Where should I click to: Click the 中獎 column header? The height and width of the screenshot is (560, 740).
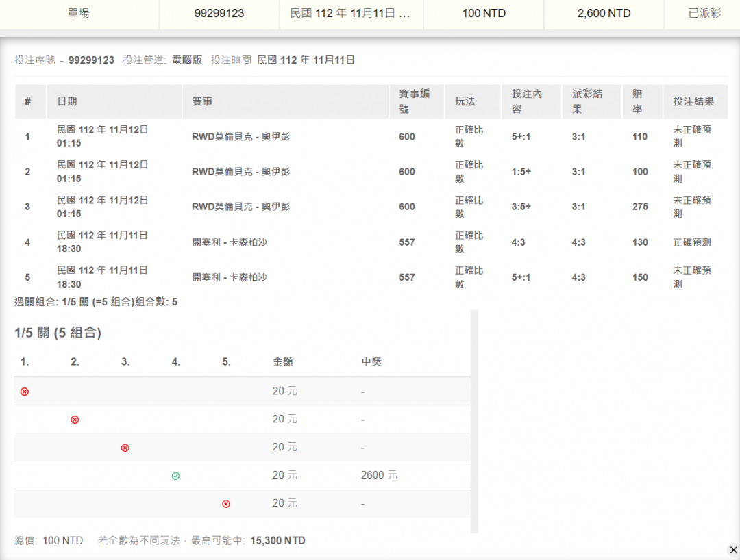click(371, 361)
